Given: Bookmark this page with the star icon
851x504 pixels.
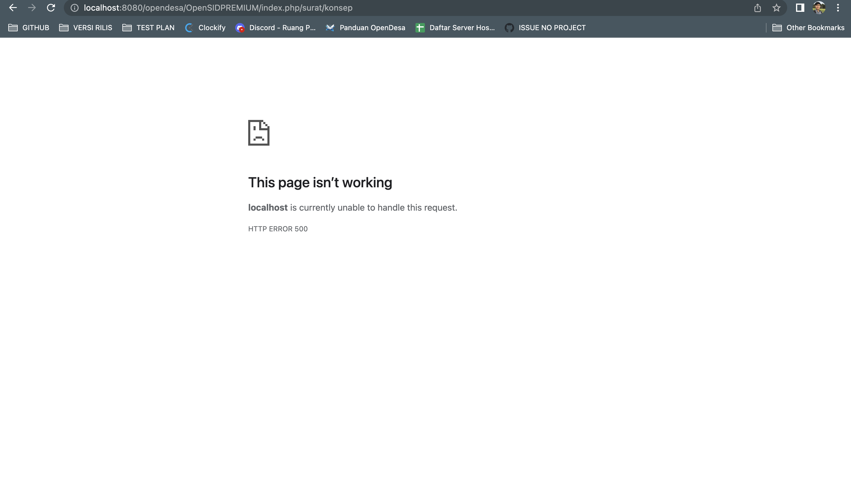Looking at the screenshot, I should pyautogui.click(x=777, y=7).
